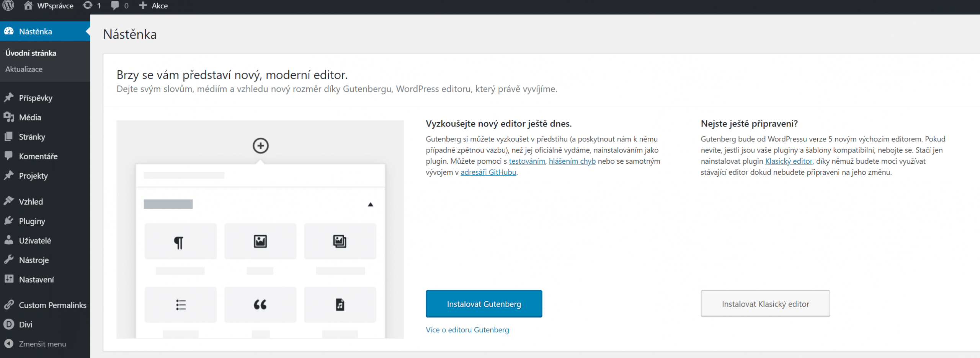Viewport: 980px width, 358px height.
Task: Click the Uživatelé person icon
Action: [9, 240]
